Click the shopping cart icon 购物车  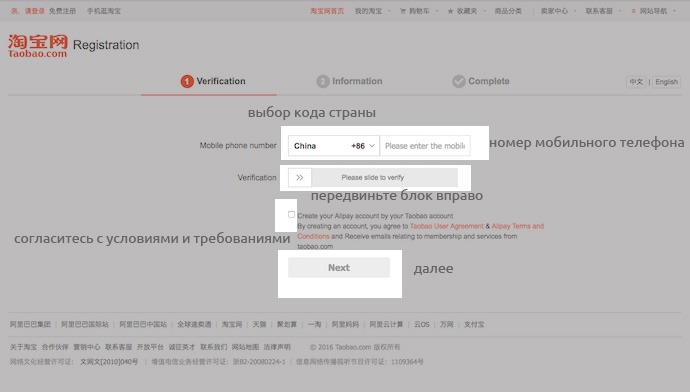(x=403, y=11)
